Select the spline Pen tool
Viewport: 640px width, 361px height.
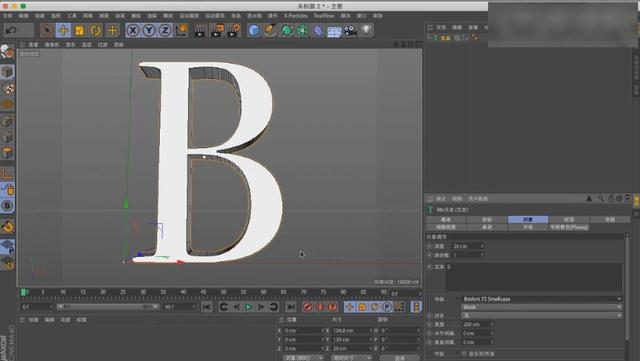tap(270, 30)
